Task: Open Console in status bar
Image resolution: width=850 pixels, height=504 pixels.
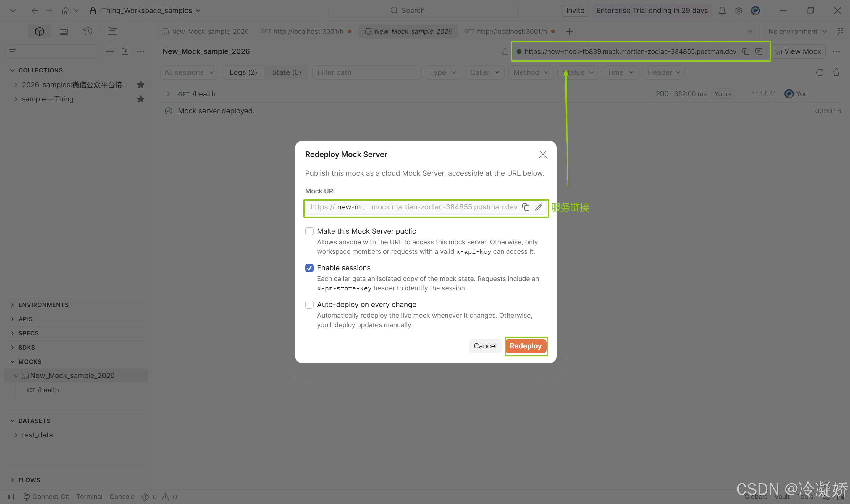Action: [x=122, y=497]
